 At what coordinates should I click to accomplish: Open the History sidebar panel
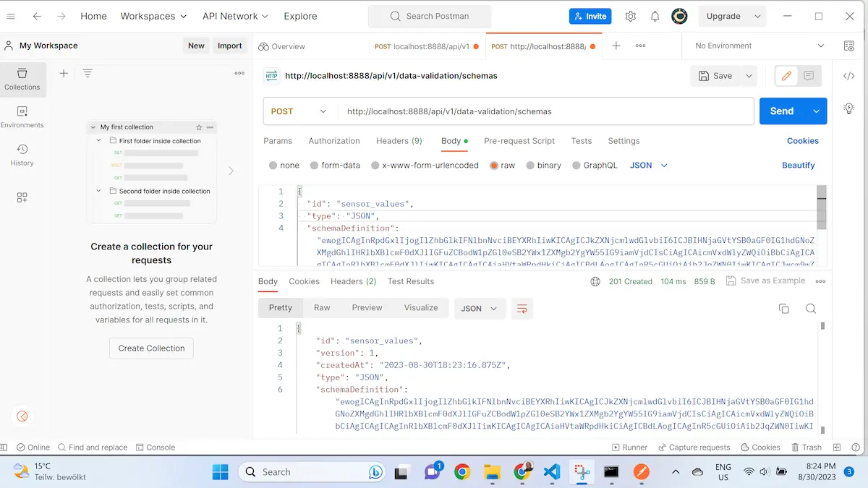tap(22, 155)
